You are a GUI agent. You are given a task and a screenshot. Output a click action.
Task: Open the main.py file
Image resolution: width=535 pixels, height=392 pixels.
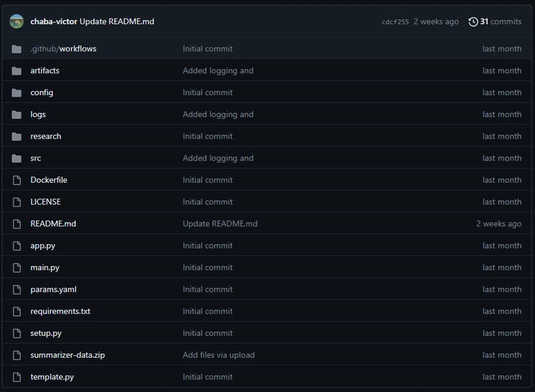coord(45,268)
